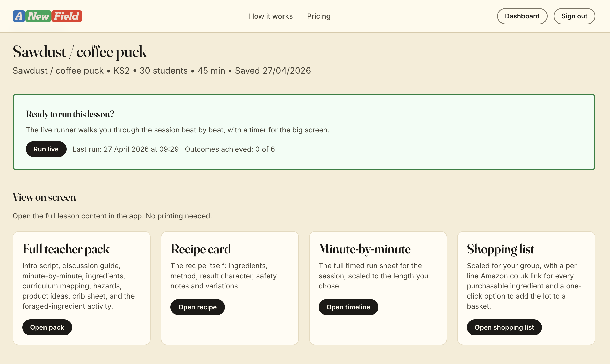Image resolution: width=610 pixels, height=364 pixels.
Task: Click the Ready to run this lesson heading
Action: point(70,114)
